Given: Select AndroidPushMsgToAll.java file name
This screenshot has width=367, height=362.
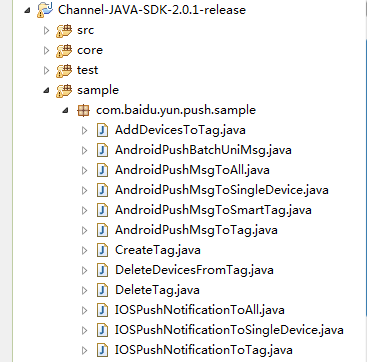Looking at the screenshot, I should point(192,170).
